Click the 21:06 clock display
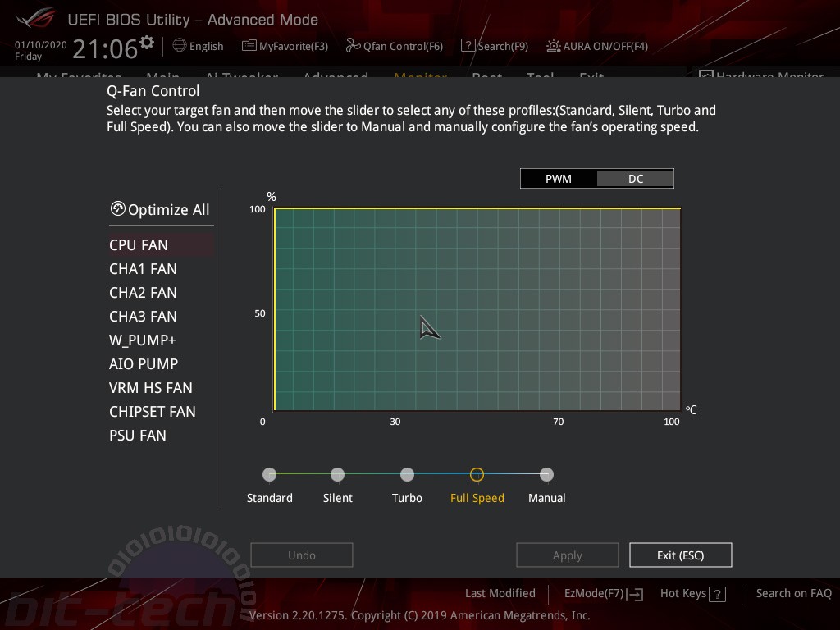This screenshot has width=840, height=630. 105,48
